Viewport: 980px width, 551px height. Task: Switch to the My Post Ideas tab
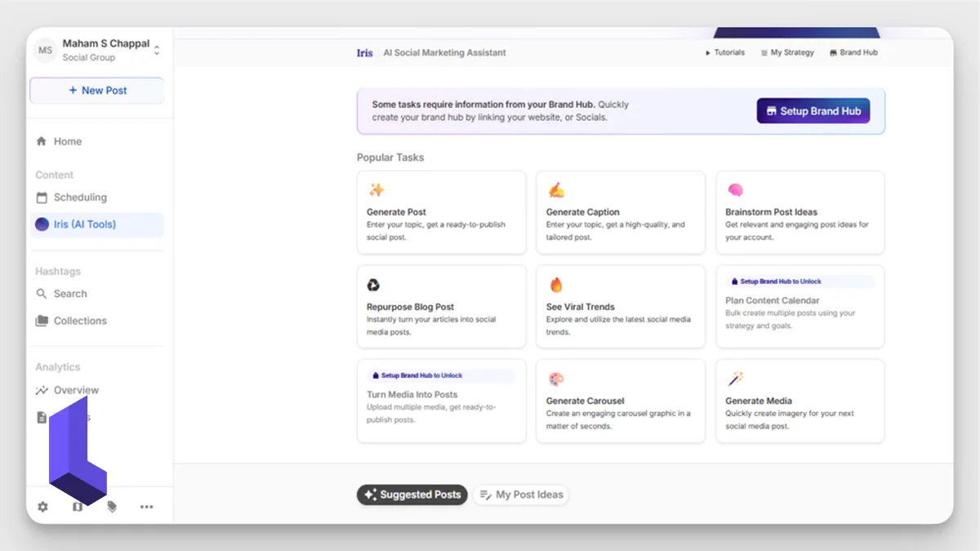(521, 495)
